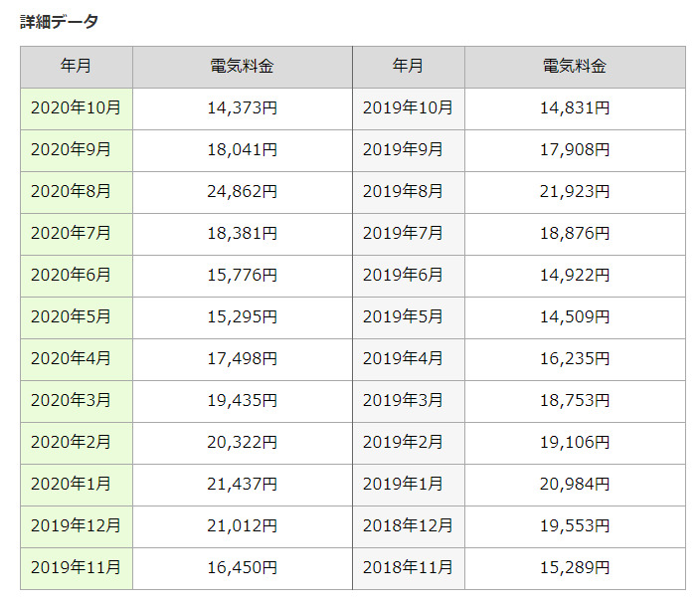Image resolution: width=700 pixels, height=607 pixels.
Task: Click the 2020年4月 month cell
Action: [72, 358]
